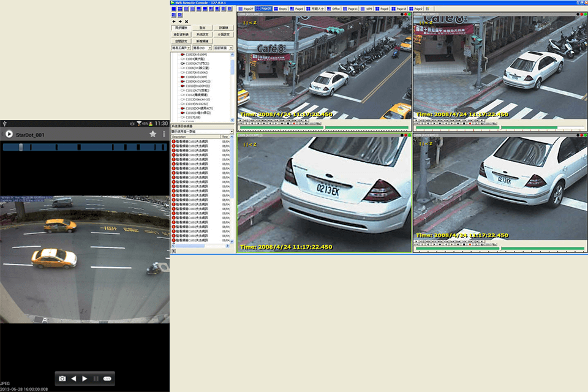Switch to the Page11 tab
The image size is (588, 392).
(x=350, y=9)
